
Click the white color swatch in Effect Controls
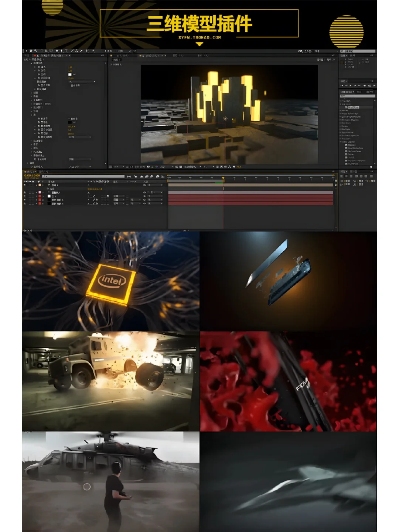(x=70, y=74)
